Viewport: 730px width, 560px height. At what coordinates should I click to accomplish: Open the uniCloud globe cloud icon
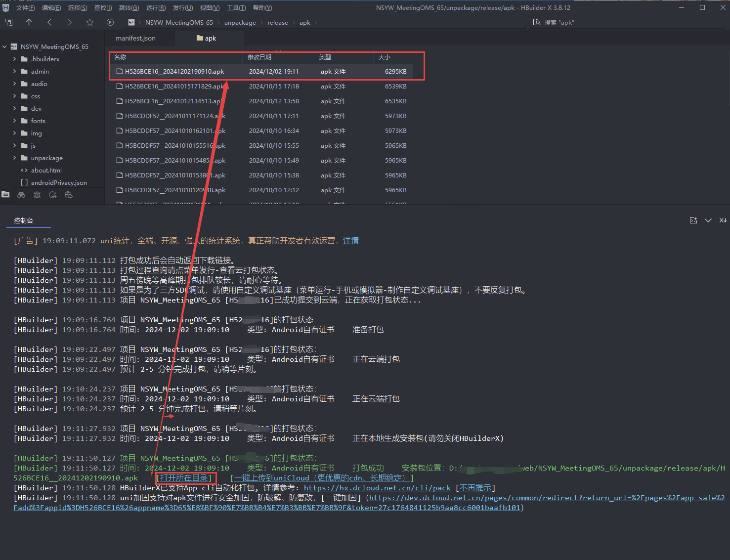69,195
